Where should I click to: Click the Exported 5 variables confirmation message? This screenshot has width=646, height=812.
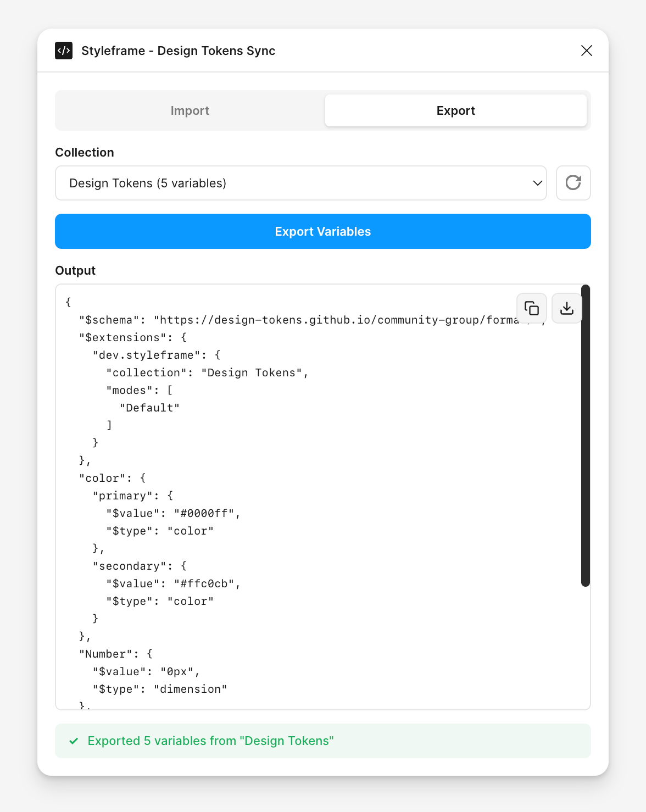click(x=211, y=741)
